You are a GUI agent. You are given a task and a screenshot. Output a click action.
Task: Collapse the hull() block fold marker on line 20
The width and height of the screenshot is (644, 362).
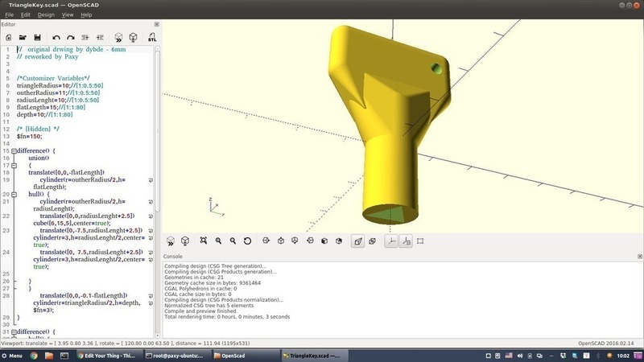point(13,194)
